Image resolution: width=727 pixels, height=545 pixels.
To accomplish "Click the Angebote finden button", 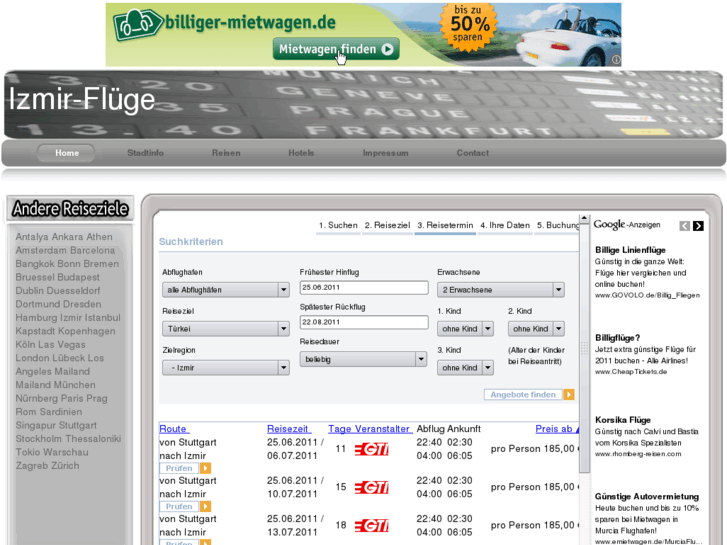I will pos(523,395).
